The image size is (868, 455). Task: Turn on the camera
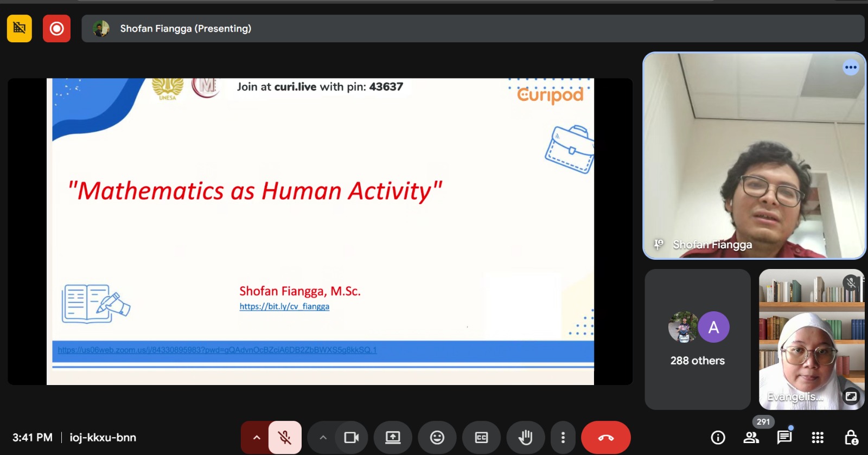(x=352, y=437)
